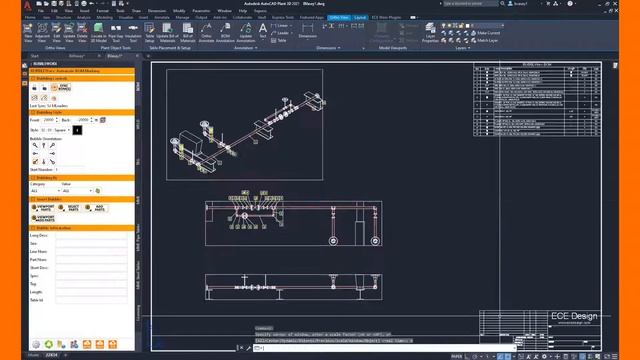The width and height of the screenshot is (640, 360).
Task: Switch to the ECE Main Plugins tab
Action: [x=386, y=18]
